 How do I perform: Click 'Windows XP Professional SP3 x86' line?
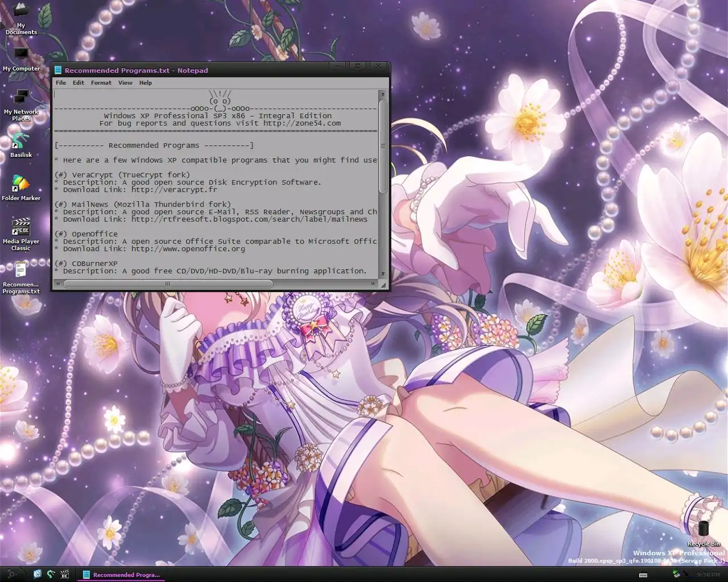coord(218,116)
